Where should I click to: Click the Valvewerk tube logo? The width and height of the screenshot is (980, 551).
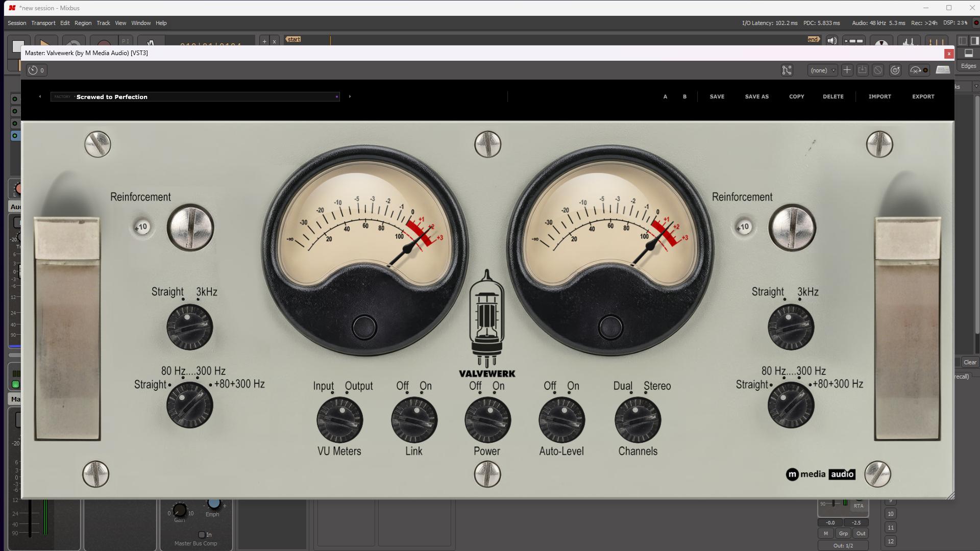[x=487, y=324]
